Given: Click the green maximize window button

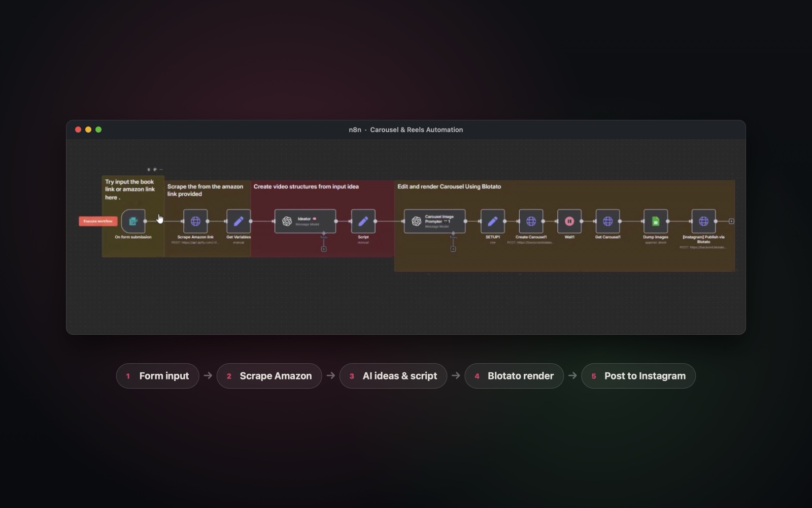Looking at the screenshot, I should tap(98, 130).
